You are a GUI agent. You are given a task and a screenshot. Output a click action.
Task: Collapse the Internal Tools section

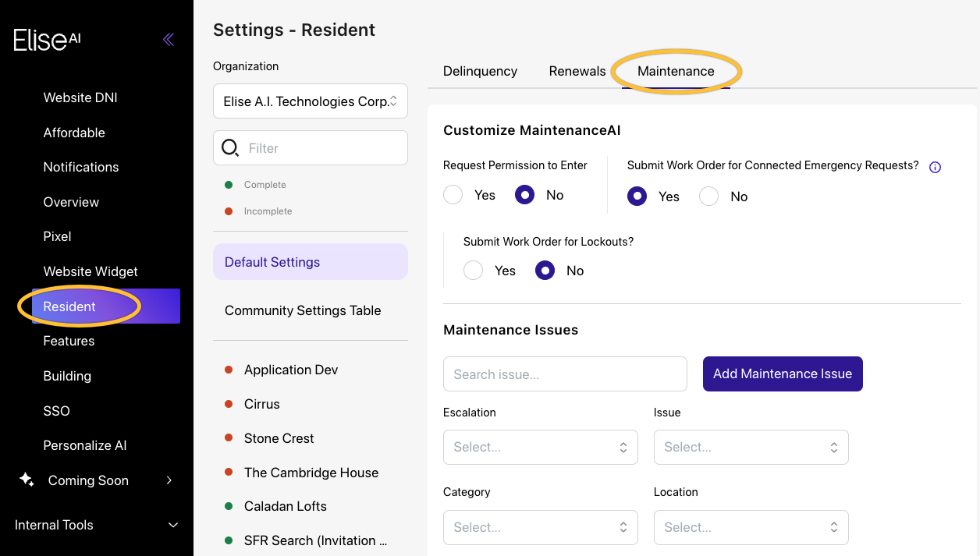pos(173,525)
